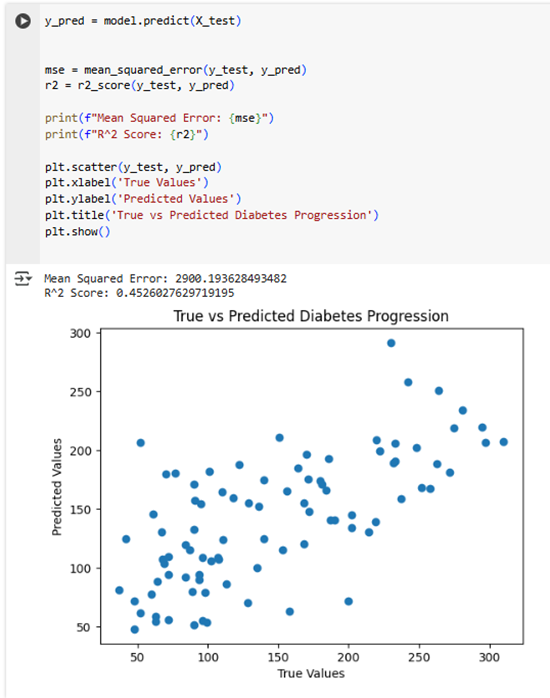Click the plt.show() line

pyautogui.click(x=77, y=232)
